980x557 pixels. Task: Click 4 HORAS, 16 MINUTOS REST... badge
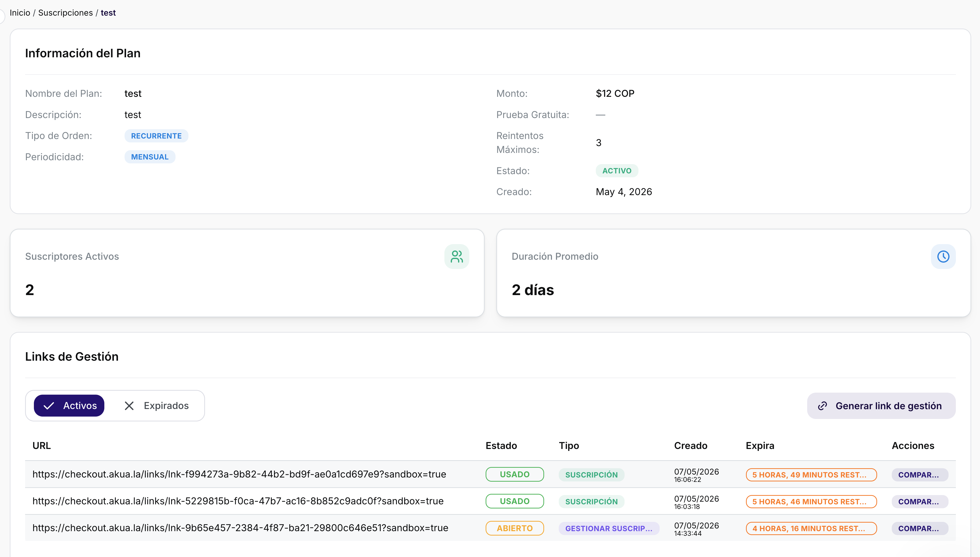click(811, 528)
